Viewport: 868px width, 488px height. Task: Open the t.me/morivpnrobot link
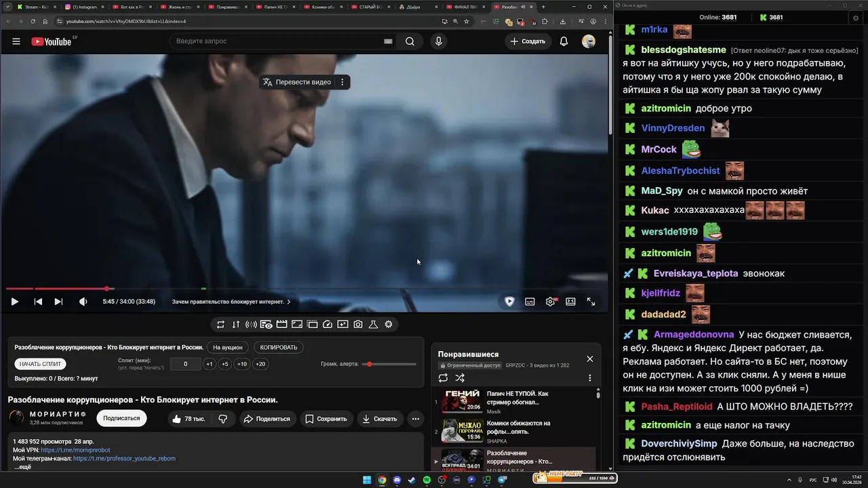point(75,450)
